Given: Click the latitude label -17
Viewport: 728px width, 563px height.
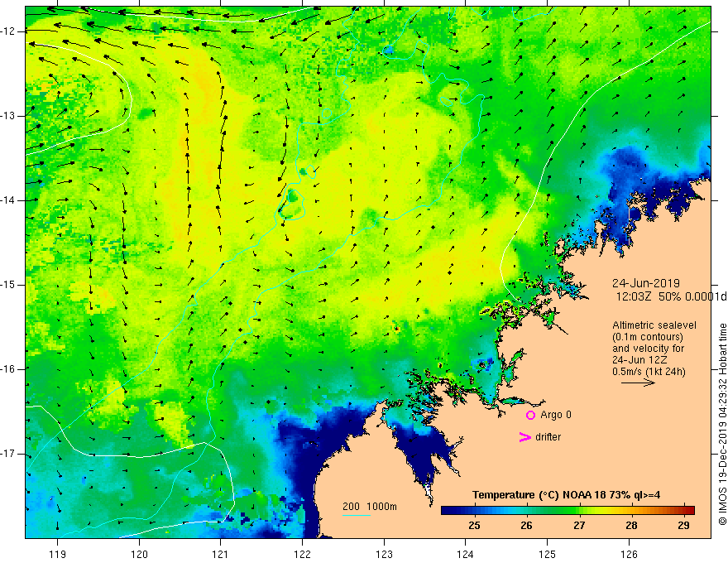Looking at the screenshot, I should (x=8, y=454).
